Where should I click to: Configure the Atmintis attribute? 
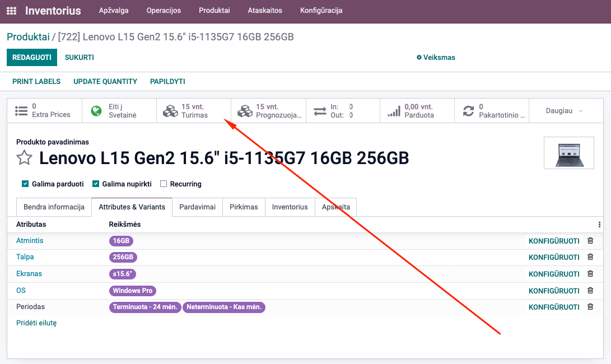point(554,241)
